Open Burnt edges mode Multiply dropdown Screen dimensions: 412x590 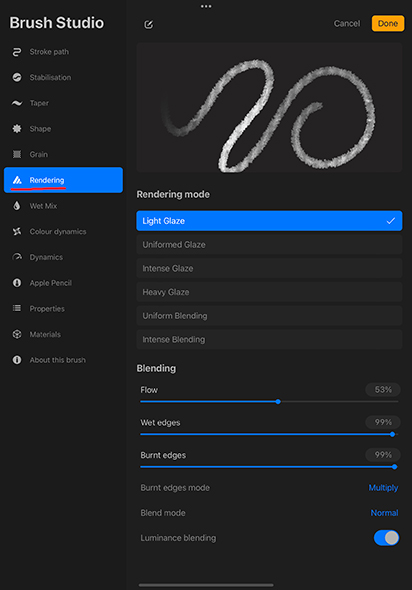coord(383,488)
